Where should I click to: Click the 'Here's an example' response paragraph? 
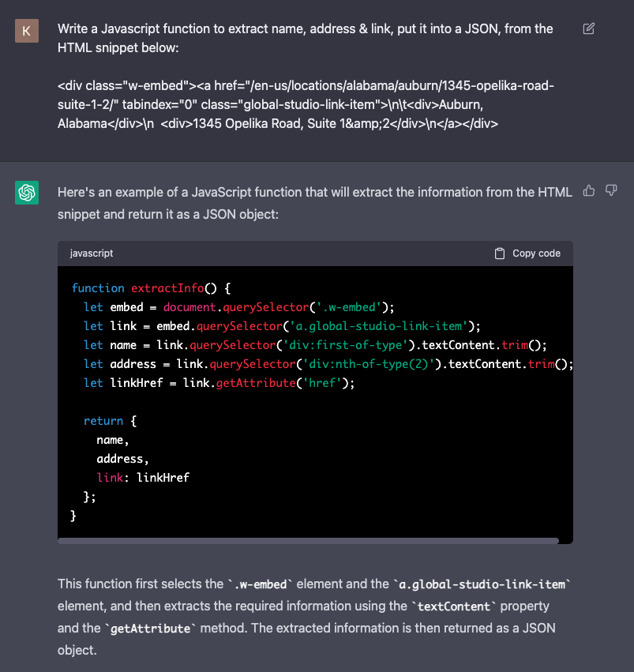[x=315, y=203]
